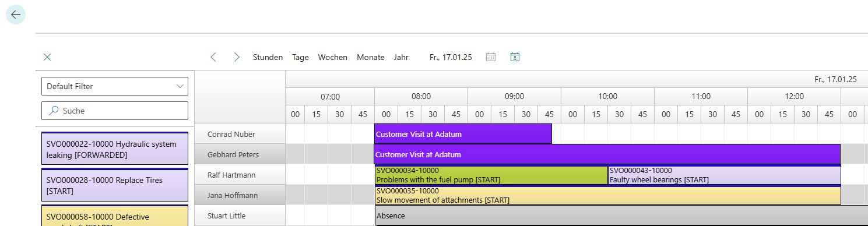The width and height of the screenshot is (868, 226).
Task: Click Conrad Nuber's Customer Visit at Adatum bar
Action: [x=463, y=134]
